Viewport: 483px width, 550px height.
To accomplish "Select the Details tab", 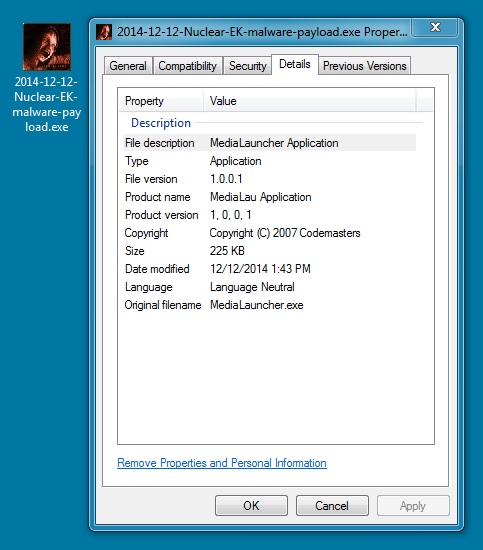I will [295, 64].
